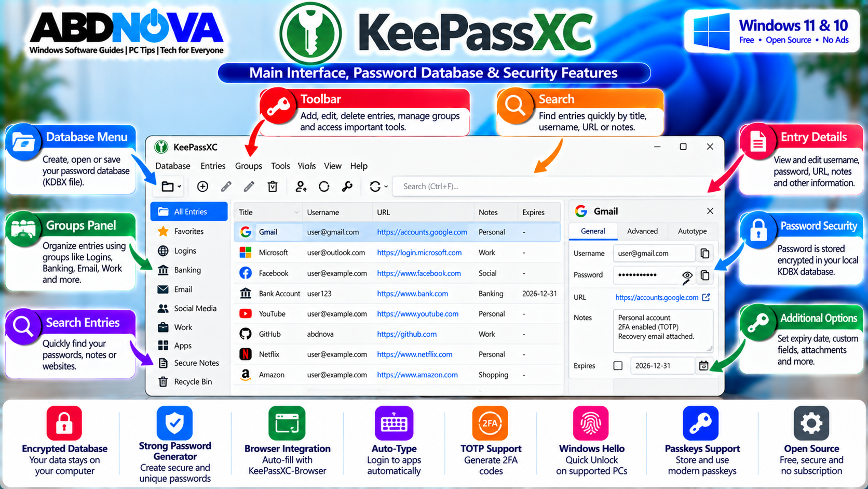
Task: Select the All Entries group
Action: [x=189, y=212]
